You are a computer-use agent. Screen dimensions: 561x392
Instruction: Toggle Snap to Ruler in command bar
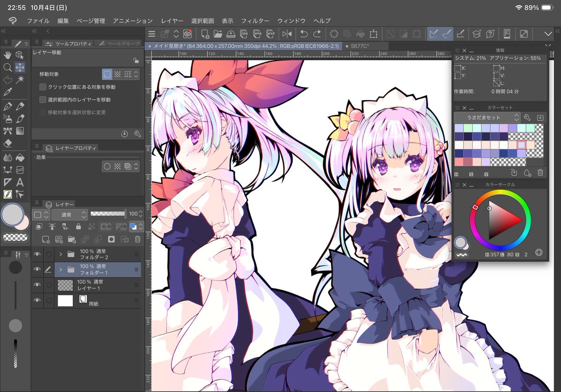click(433, 34)
